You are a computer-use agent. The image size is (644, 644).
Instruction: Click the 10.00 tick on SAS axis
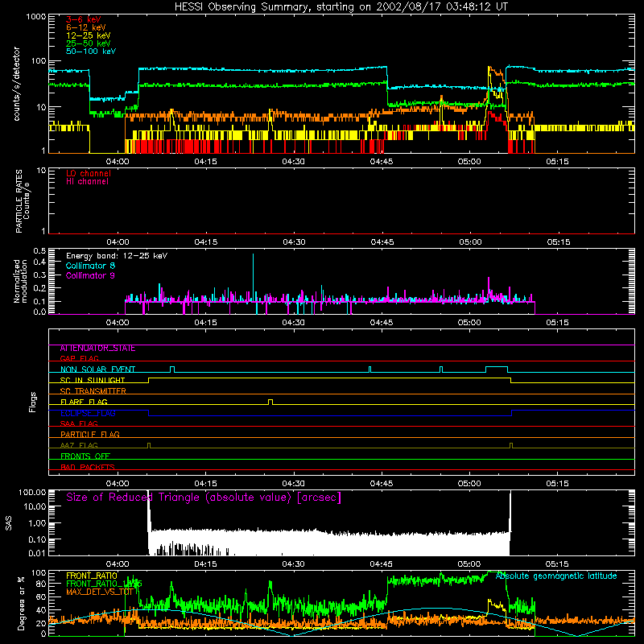[x=35, y=506]
